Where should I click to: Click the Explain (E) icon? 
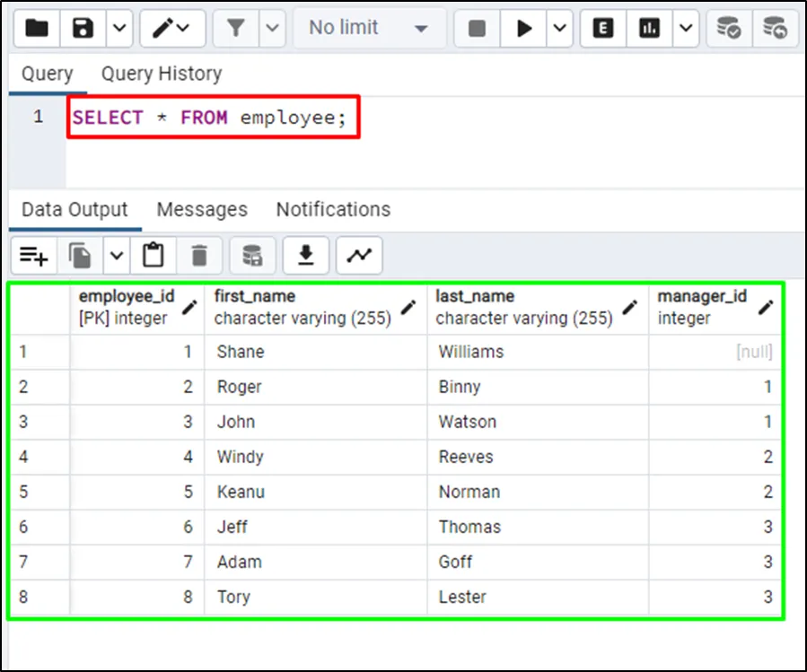(x=603, y=28)
